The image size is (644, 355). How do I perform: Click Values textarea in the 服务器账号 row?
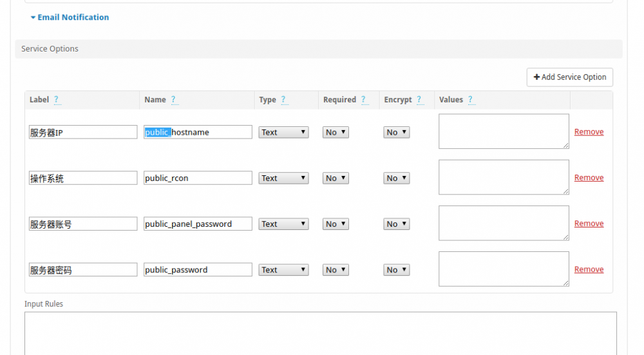coord(504,223)
